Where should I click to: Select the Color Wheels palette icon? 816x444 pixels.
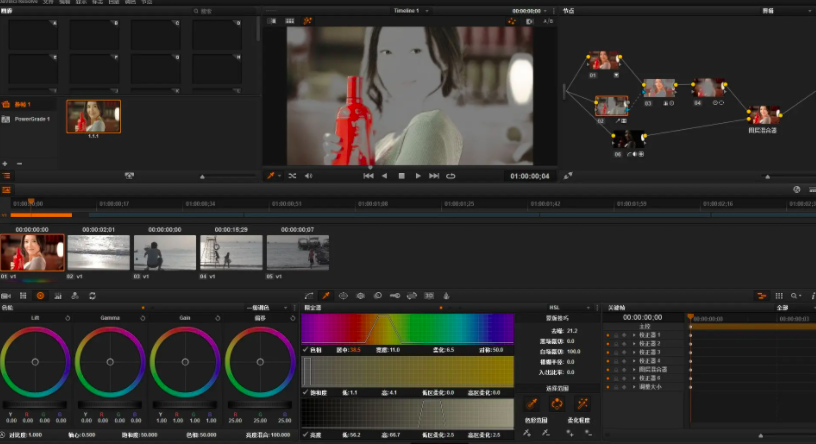(x=40, y=296)
